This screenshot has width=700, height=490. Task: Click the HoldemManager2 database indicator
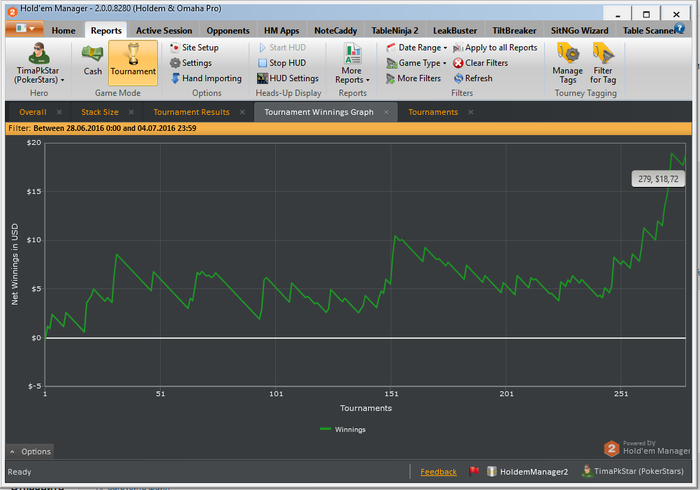point(528,471)
